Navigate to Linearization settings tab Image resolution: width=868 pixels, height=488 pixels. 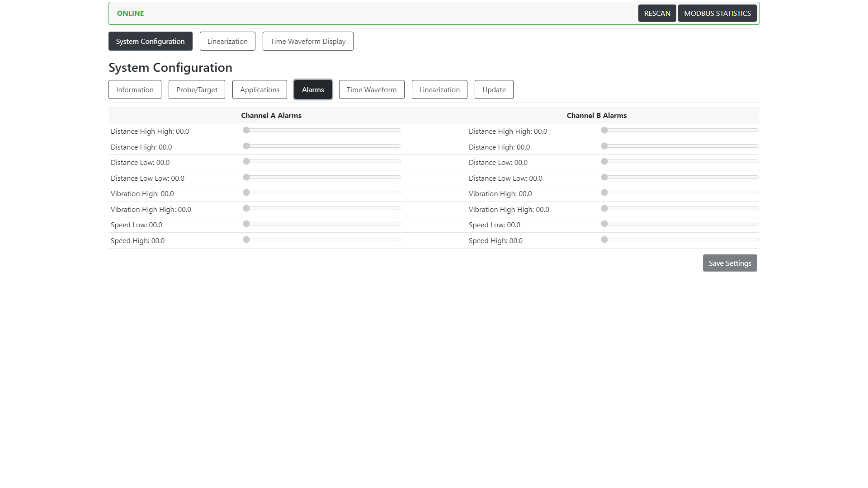tap(439, 89)
